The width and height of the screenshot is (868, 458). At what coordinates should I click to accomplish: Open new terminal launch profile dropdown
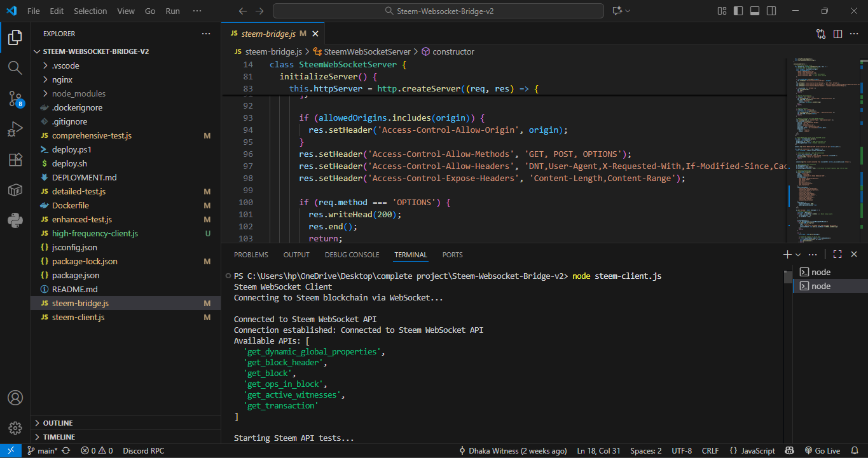pyautogui.click(x=798, y=255)
